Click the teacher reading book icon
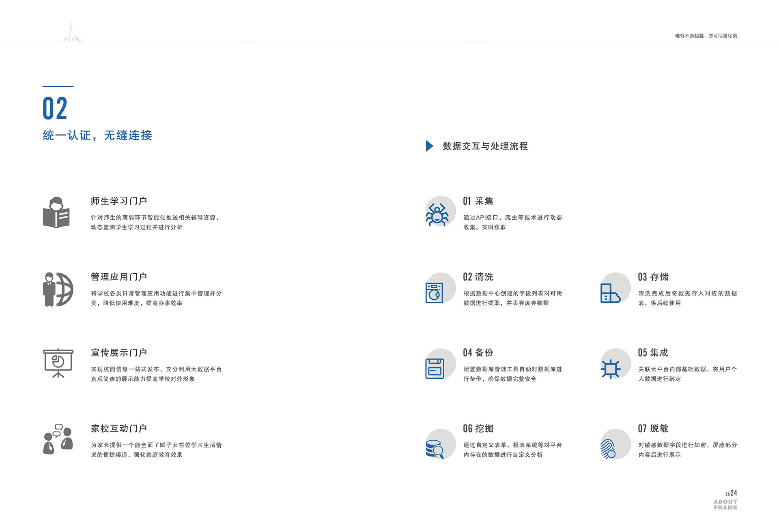The image size is (779, 532). [x=56, y=212]
